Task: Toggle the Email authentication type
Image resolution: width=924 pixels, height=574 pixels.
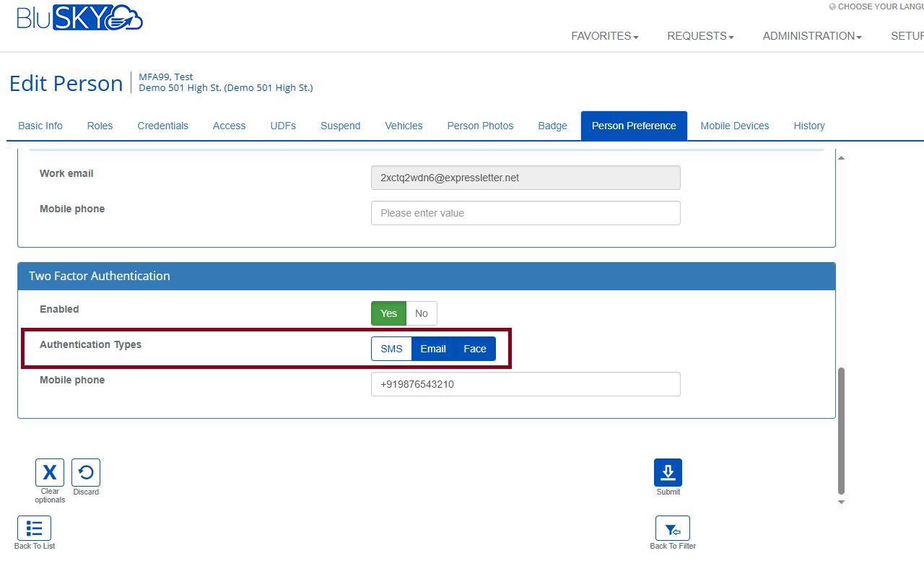Action: (x=433, y=349)
